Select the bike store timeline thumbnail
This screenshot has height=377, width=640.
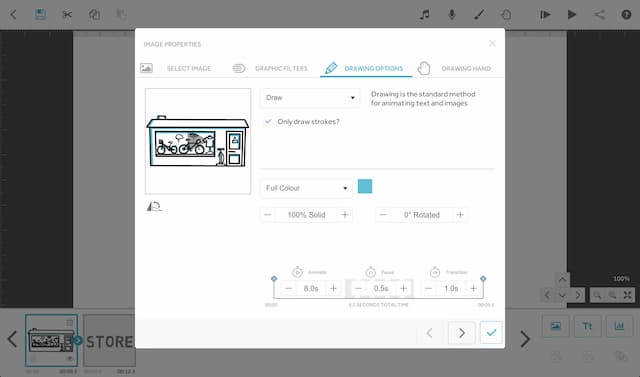51,340
